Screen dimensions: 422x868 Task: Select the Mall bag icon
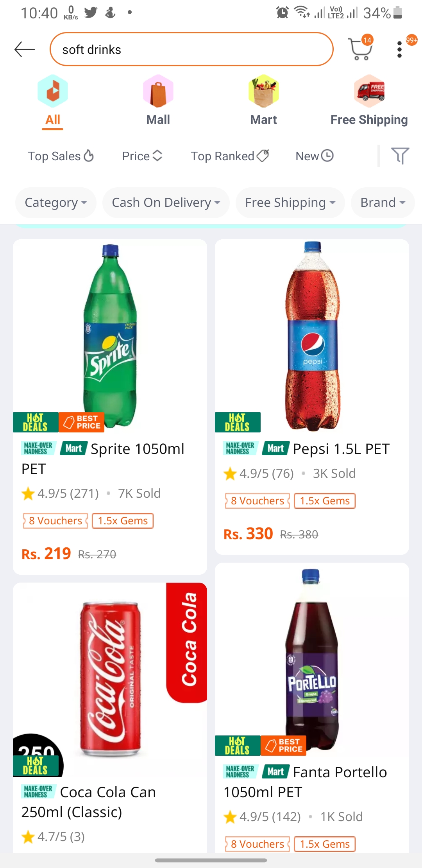pyautogui.click(x=158, y=91)
